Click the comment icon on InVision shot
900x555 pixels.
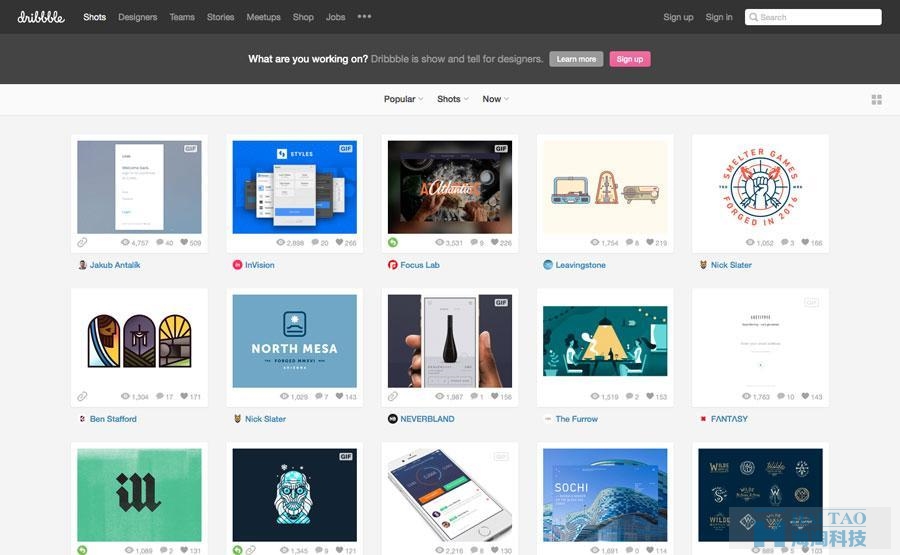(315, 242)
